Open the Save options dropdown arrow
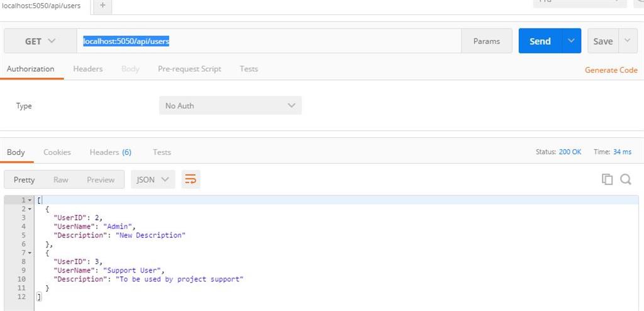The height and width of the screenshot is (311, 644). [627, 41]
